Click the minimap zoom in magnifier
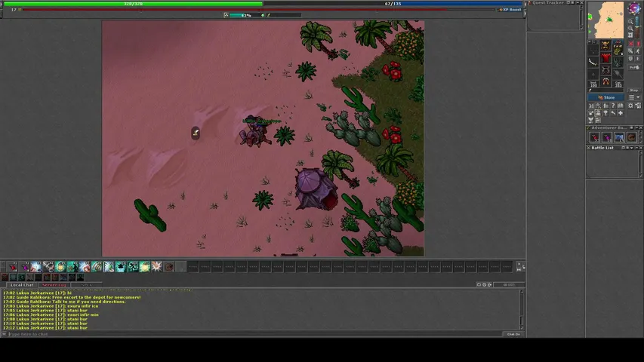The height and width of the screenshot is (362, 644). [630, 29]
